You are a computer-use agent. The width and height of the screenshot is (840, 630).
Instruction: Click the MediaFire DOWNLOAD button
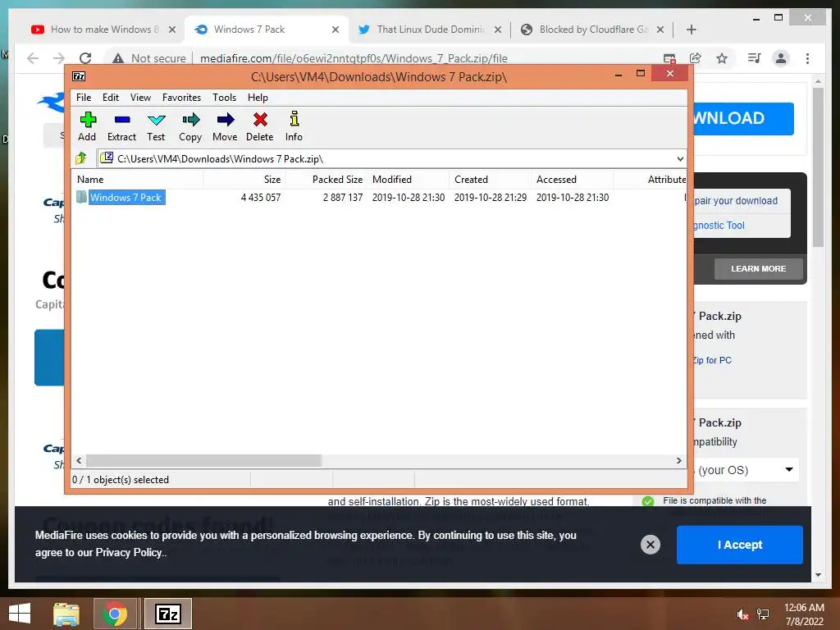[x=743, y=118]
